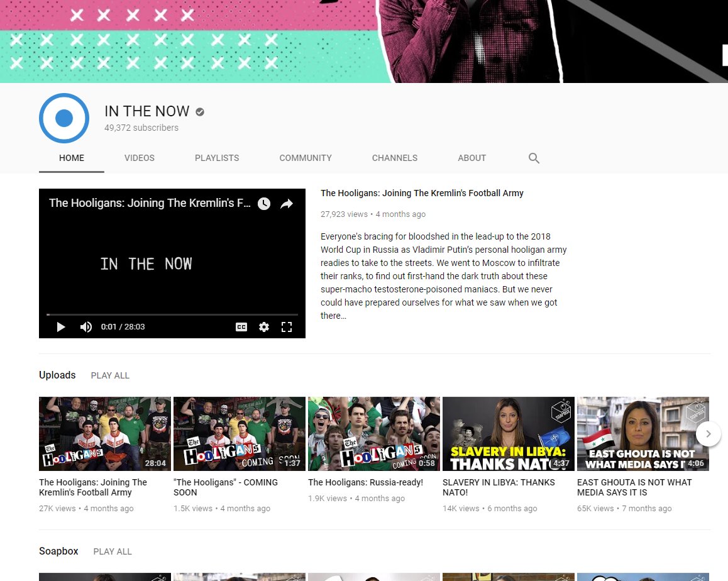Click title '"The Hooligans" - COMING SOON'
The image size is (728, 581).
[x=226, y=487]
